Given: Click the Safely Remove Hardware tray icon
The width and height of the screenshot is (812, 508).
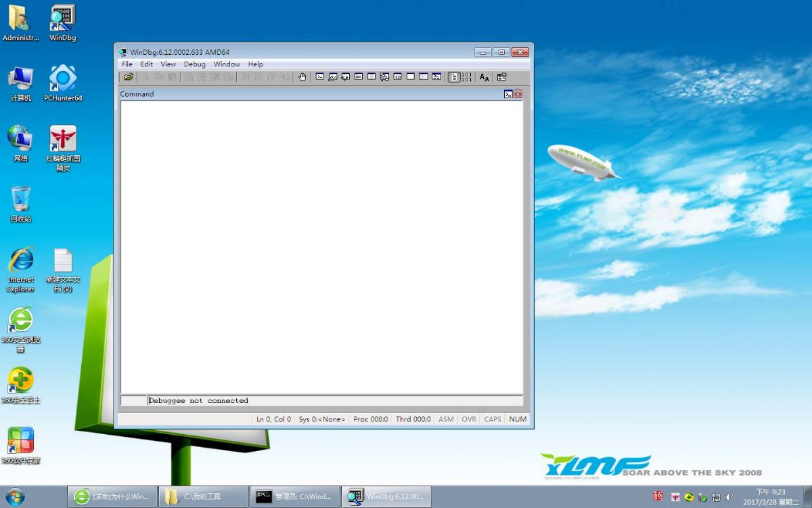Looking at the screenshot, I should tap(702, 497).
